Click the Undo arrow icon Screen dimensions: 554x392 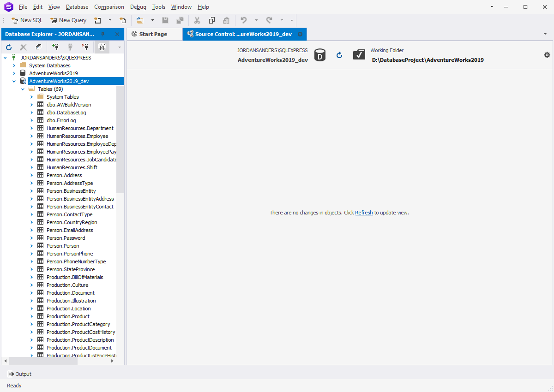(244, 20)
